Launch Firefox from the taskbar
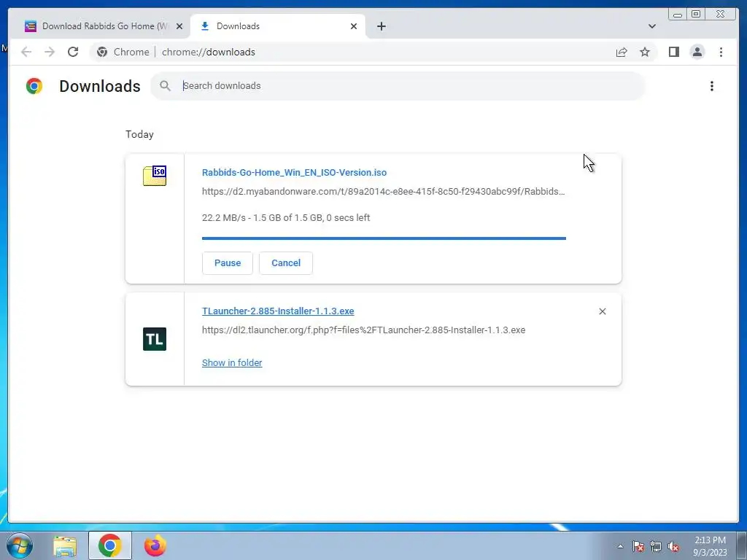Image resolution: width=747 pixels, height=560 pixels. pyautogui.click(x=155, y=545)
